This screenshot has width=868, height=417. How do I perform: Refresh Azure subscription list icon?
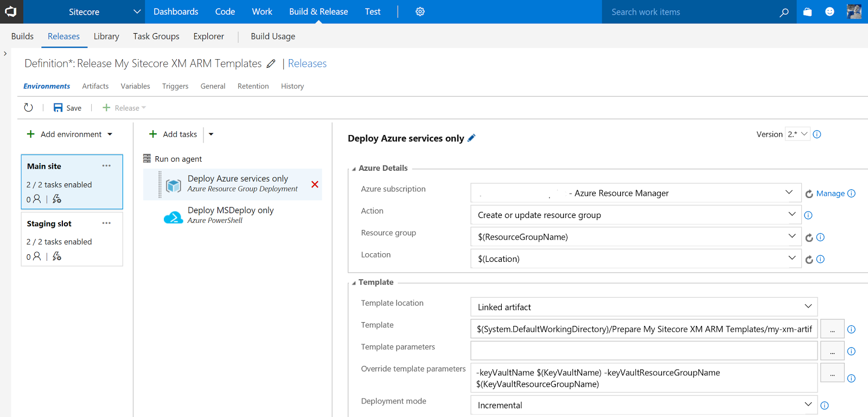click(x=809, y=194)
